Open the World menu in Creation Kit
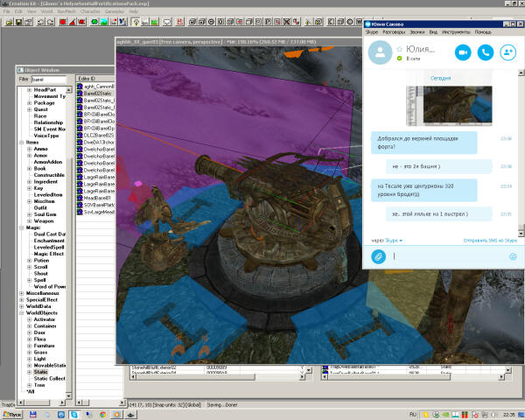 pos(46,11)
